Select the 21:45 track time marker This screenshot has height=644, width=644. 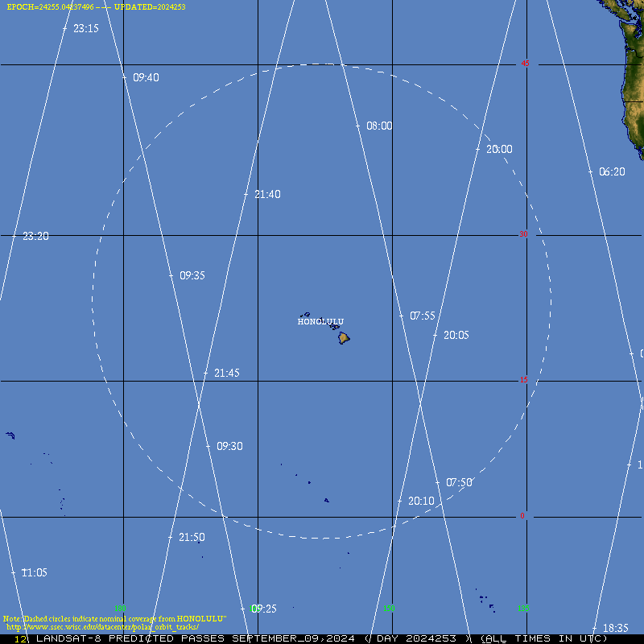point(226,374)
